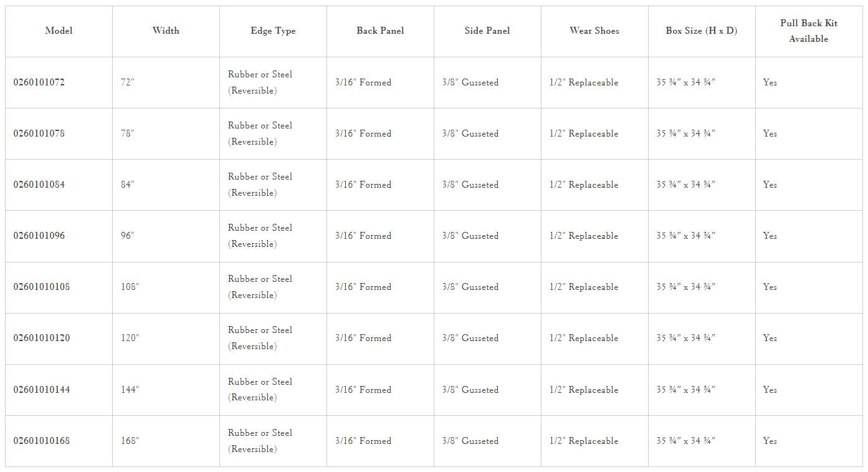The width and height of the screenshot is (868, 472).
Task: Click the Width column header
Action: [166, 31]
